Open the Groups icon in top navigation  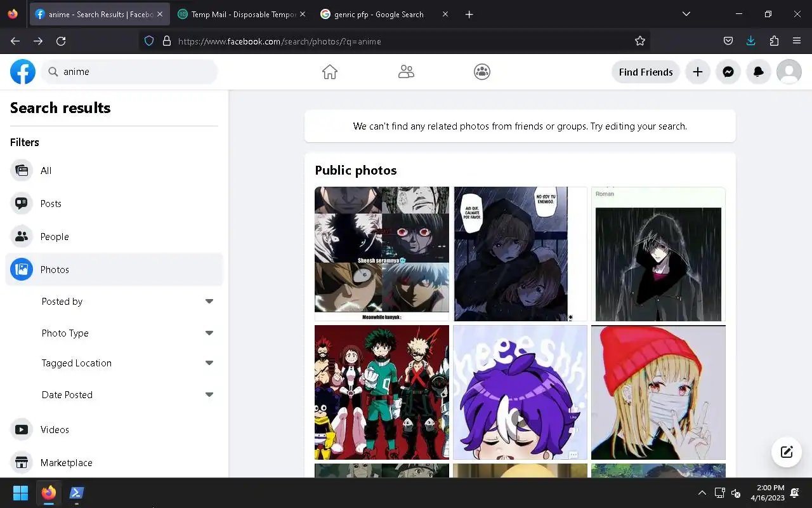click(x=482, y=72)
